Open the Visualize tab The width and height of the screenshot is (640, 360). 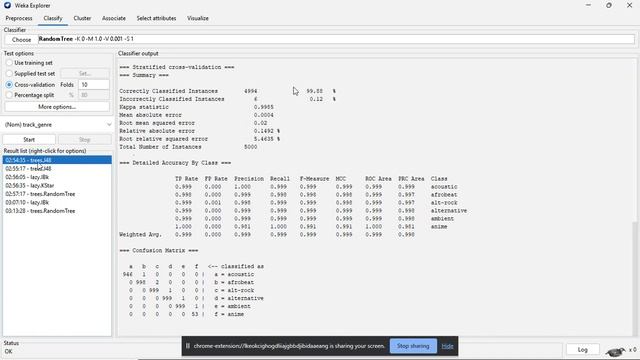point(198,18)
